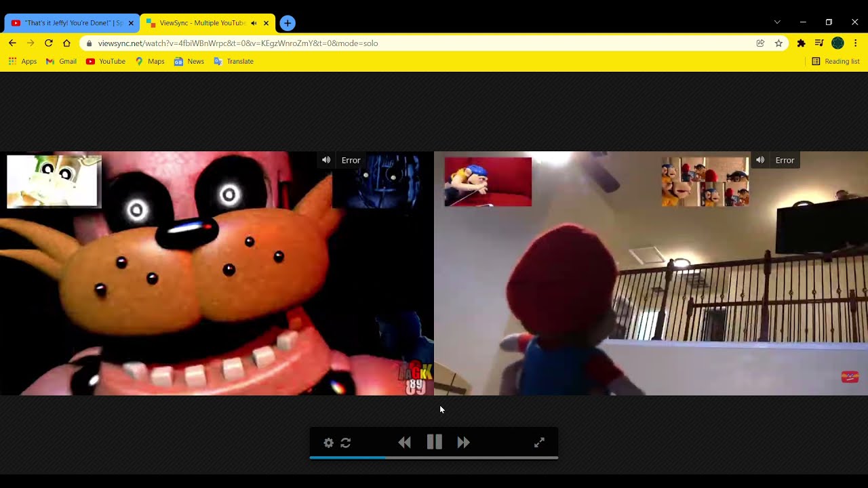Share this page via share icon
The image size is (868, 488).
[760, 43]
